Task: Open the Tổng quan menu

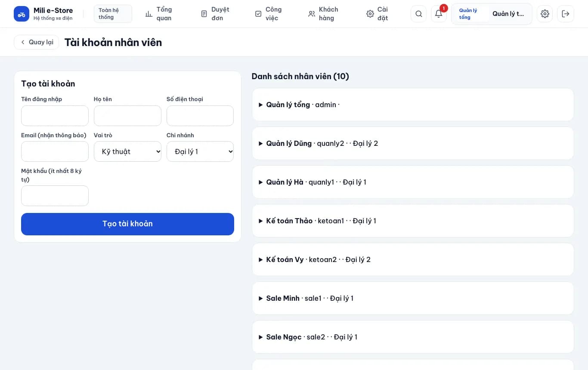Action: [x=159, y=14]
